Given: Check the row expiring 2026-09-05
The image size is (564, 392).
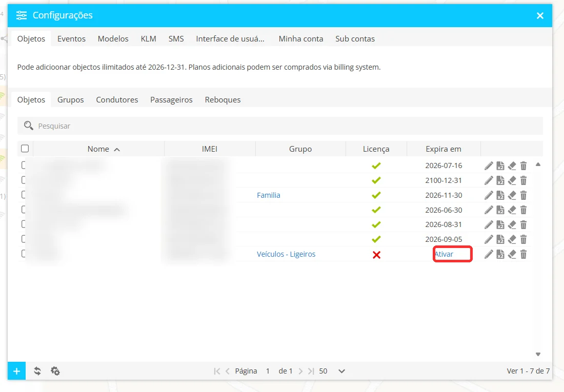Looking at the screenshot, I should [24, 239].
